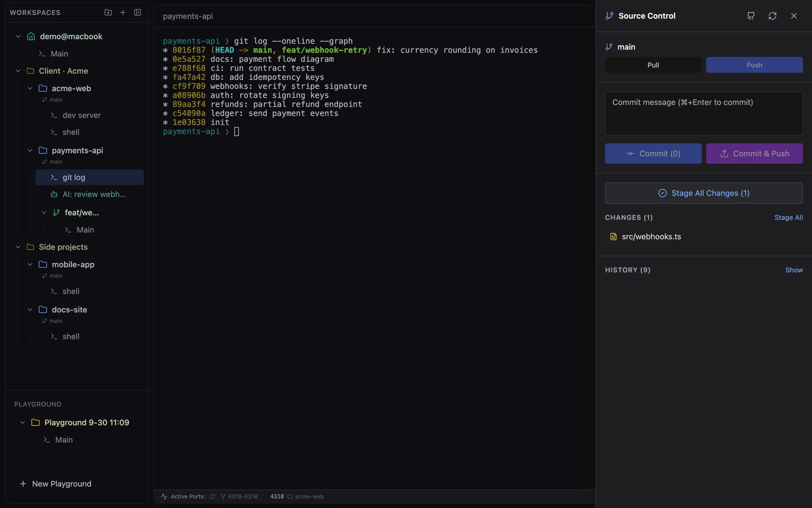Click the Pull button
812x508 pixels.
(x=653, y=65)
